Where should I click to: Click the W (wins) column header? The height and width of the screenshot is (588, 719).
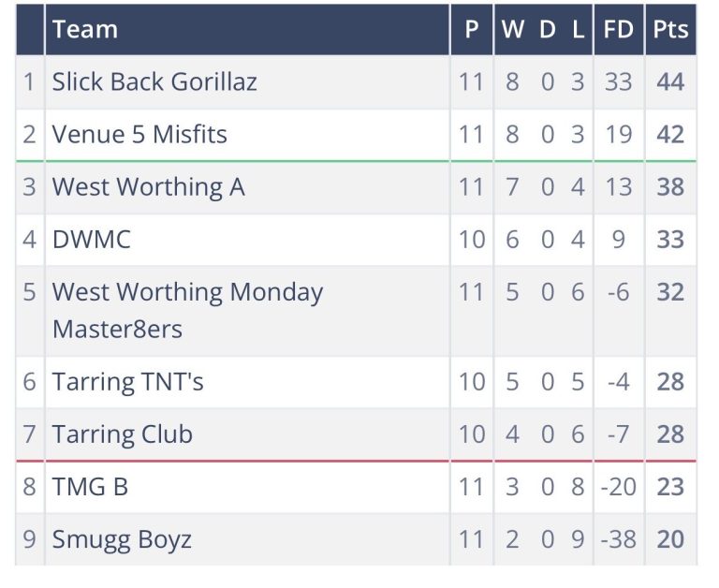click(x=513, y=29)
